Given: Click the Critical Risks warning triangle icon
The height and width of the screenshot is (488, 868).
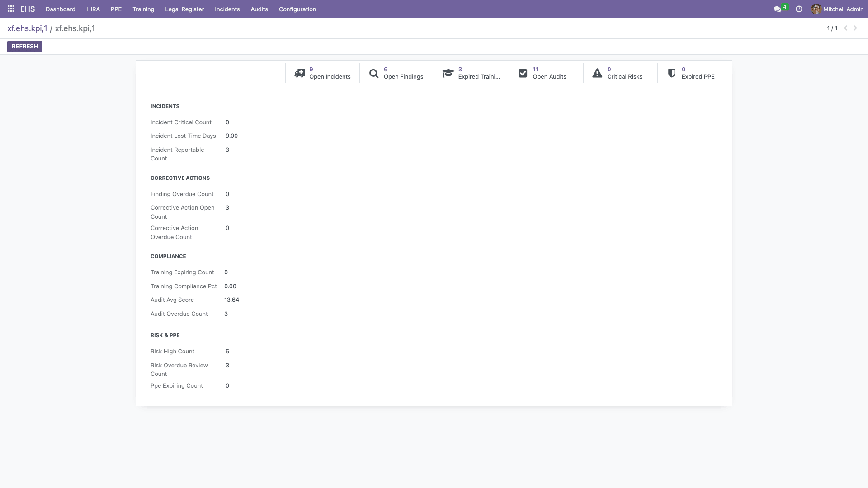Looking at the screenshot, I should 597,73.
